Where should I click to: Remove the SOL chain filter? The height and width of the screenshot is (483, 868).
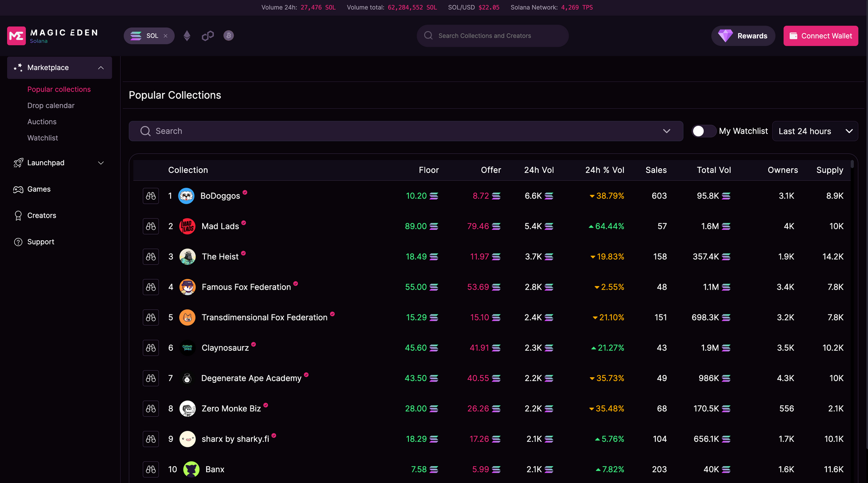(165, 36)
